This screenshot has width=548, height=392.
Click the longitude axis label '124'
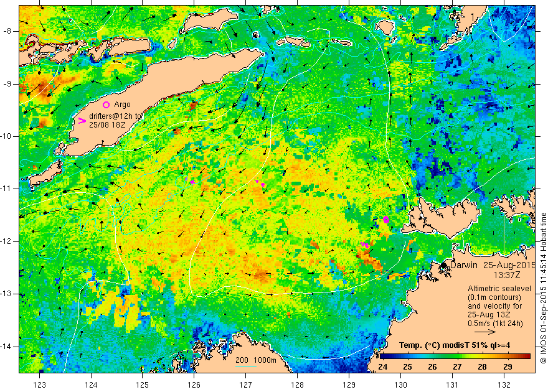tap(91, 385)
